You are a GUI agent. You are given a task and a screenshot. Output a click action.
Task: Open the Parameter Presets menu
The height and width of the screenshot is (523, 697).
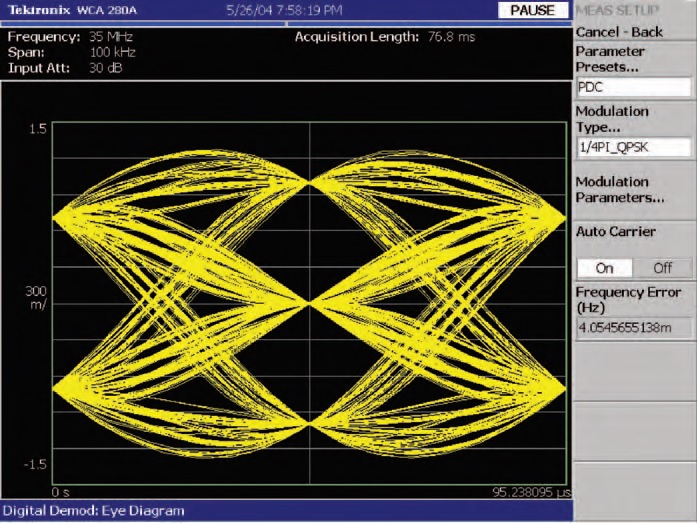click(610, 59)
